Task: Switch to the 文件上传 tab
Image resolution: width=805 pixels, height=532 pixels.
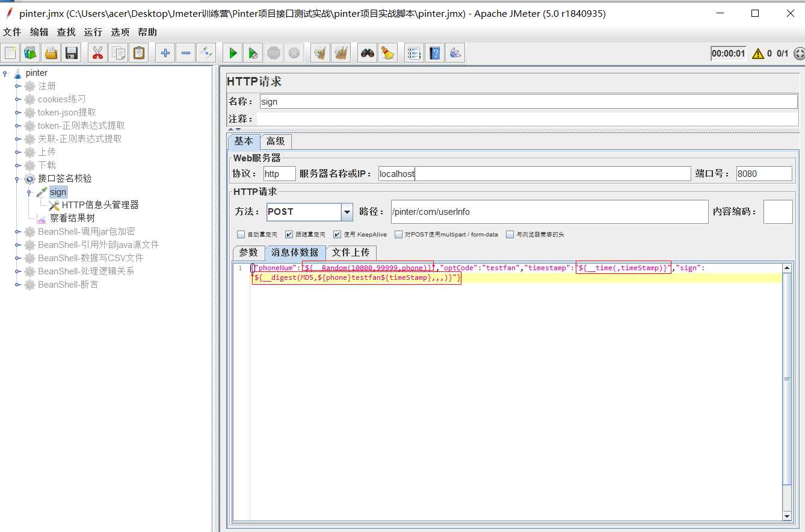Action: pyautogui.click(x=351, y=253)
